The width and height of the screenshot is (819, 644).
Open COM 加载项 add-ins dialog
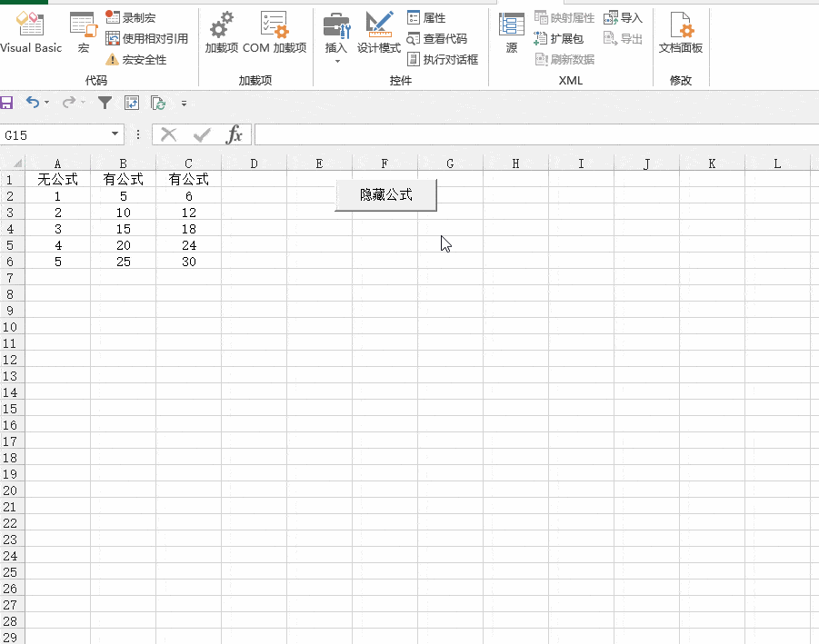275,33
